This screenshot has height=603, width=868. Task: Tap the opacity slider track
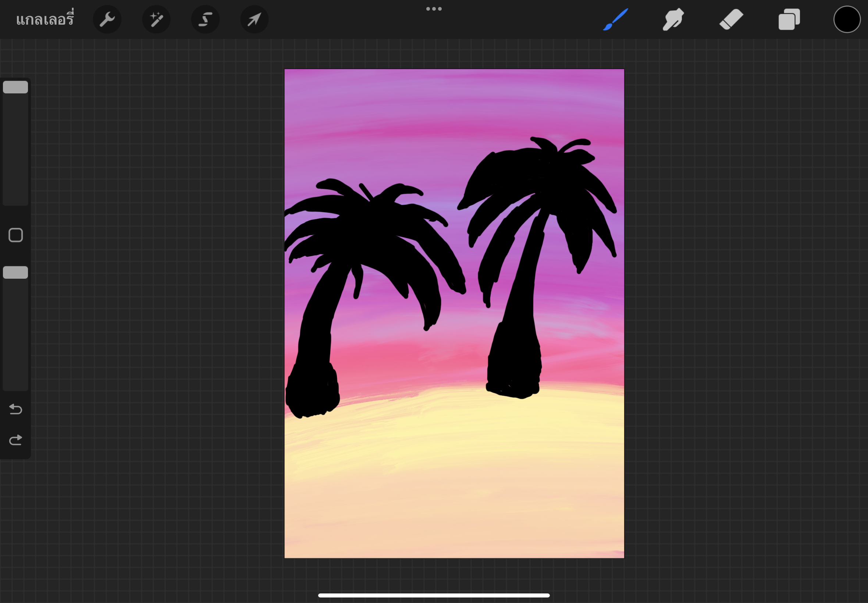[x=15, y=332]
